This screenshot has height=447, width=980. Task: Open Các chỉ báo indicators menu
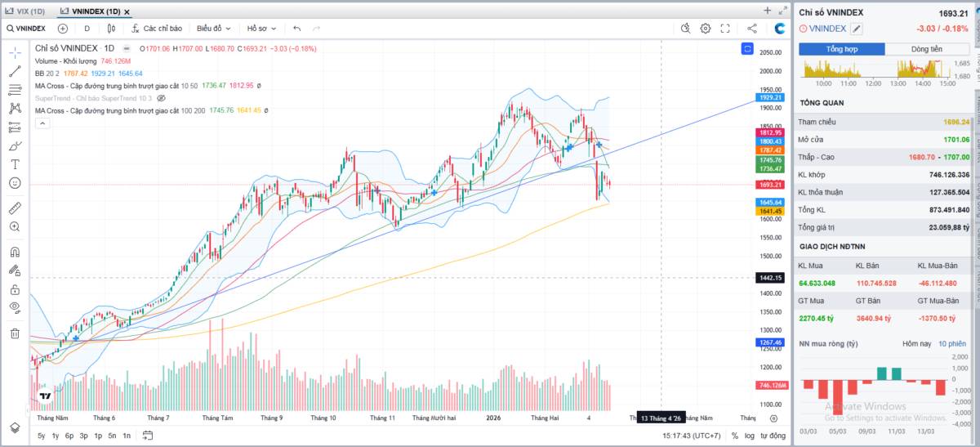pyautogui.click(x=157, y=28)
